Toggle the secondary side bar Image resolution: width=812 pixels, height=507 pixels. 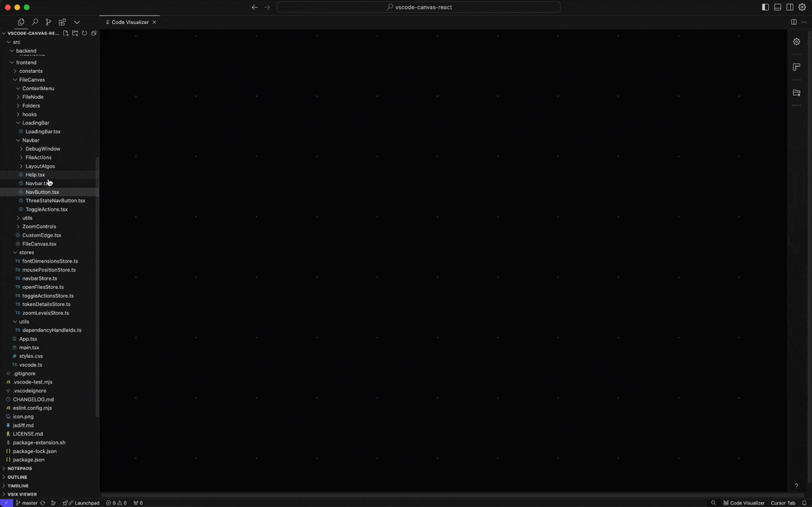(789, 8)
